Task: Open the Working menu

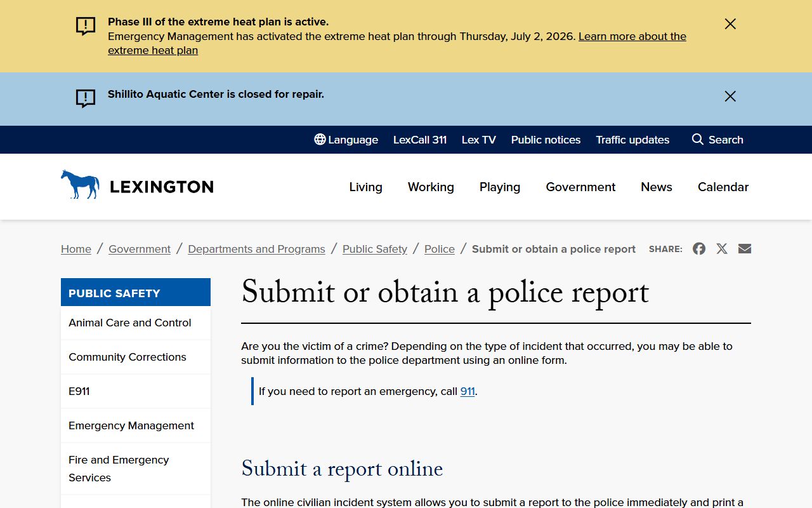Action: [431, 187]
